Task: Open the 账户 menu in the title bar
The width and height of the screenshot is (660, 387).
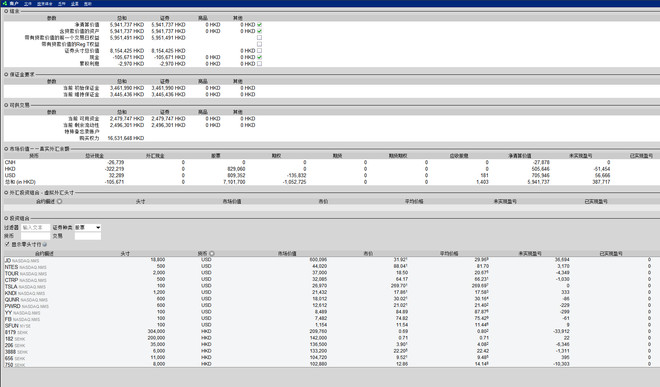Action: [x=14, y=3]
